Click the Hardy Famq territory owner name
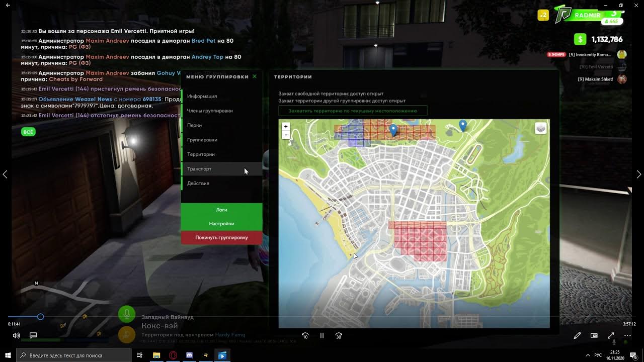 (230, 335)
